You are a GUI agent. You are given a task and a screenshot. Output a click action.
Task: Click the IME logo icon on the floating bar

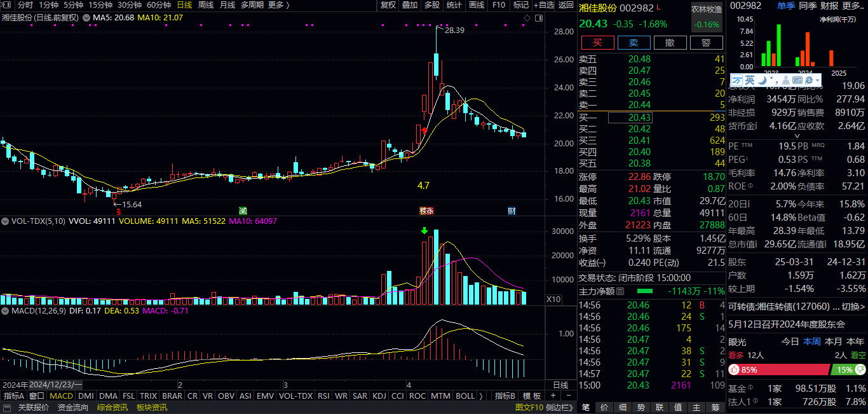(x=738, y=80)
